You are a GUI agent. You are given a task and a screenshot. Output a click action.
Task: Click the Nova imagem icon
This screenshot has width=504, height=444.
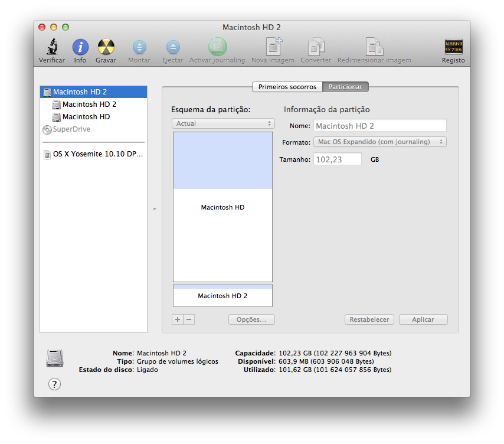pos(273,47)
